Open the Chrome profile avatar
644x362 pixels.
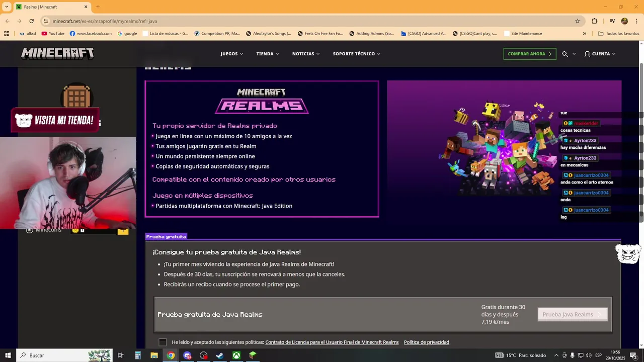[624, 21]
